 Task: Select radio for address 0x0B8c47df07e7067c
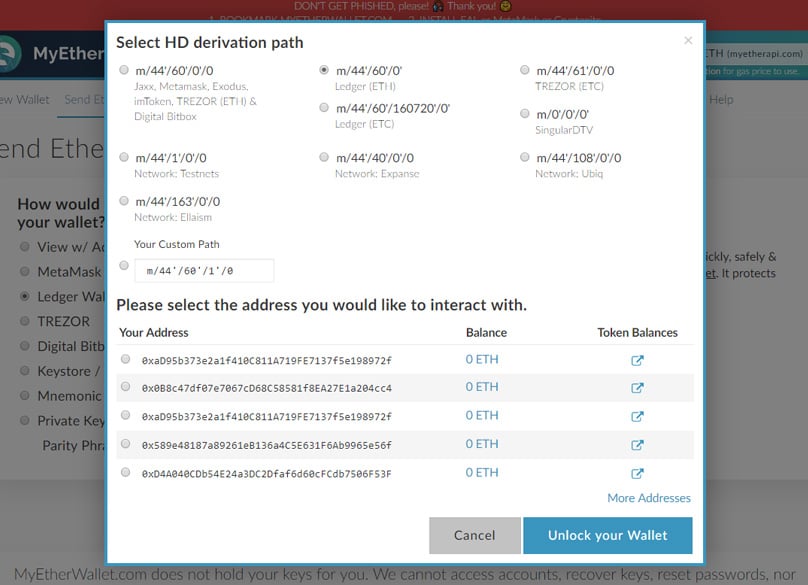tap(125, 387)
